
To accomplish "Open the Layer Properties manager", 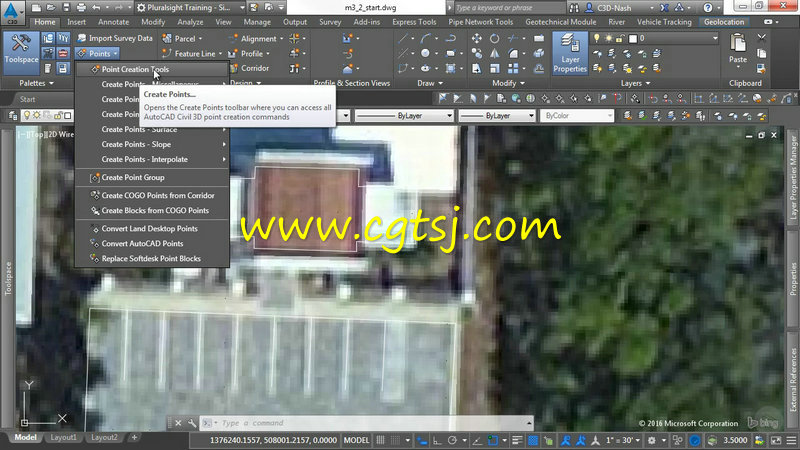I will pyautogui.click(x=570, y=53).
